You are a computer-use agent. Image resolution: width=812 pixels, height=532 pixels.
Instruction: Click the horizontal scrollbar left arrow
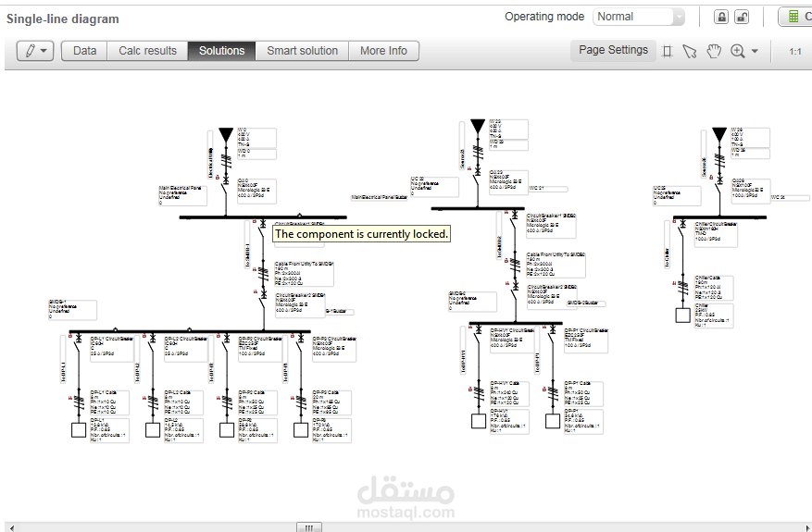(11, 528)
